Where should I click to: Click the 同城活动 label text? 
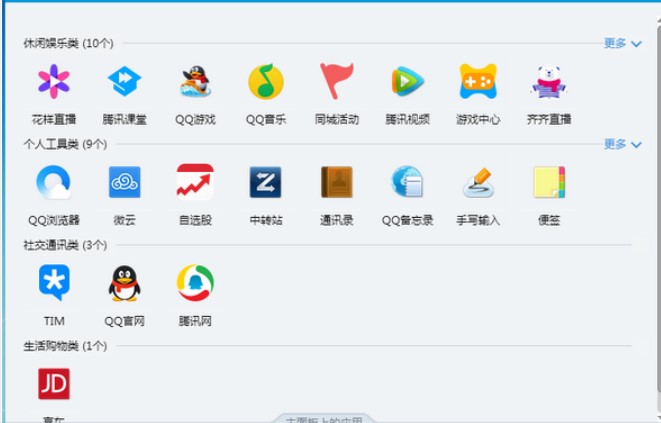pos(336,119)
